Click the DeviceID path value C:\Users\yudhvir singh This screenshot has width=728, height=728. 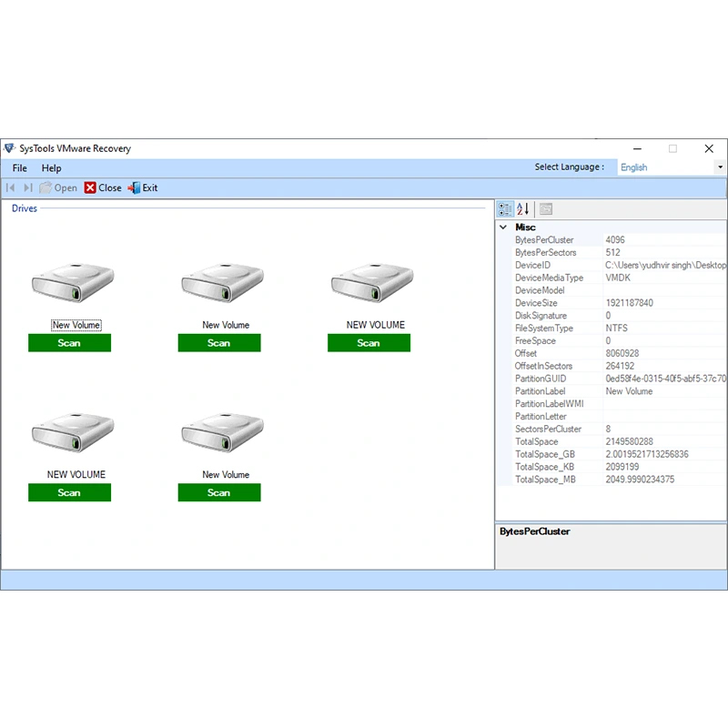tap(666, 265)
